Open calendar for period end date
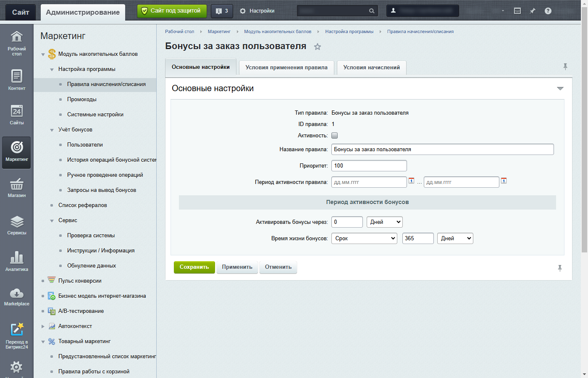588x378 pixels. click(504, 181)
